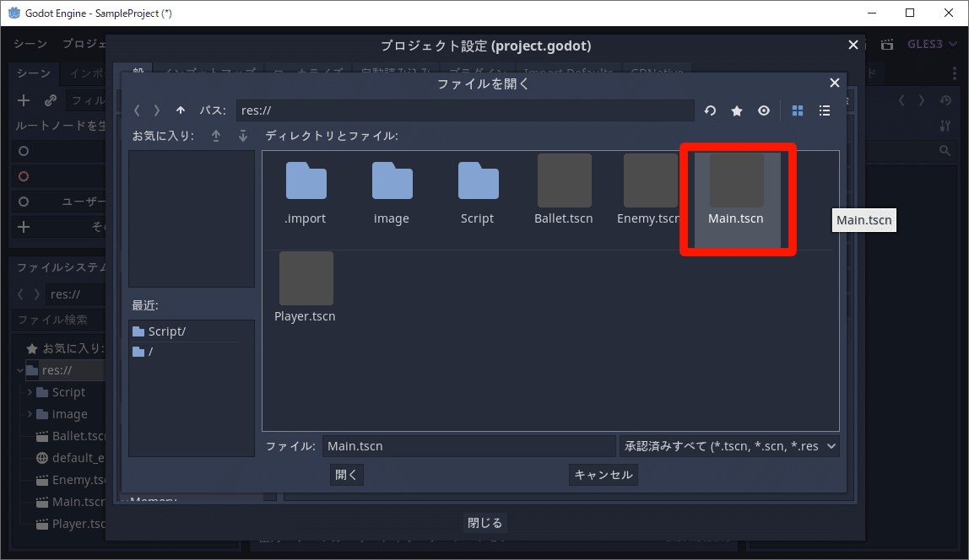Image resolution: width=969 pixels, height=560 pixels.
Task: Open inspector search magnifier icon
Action: [x=945, y=151]
